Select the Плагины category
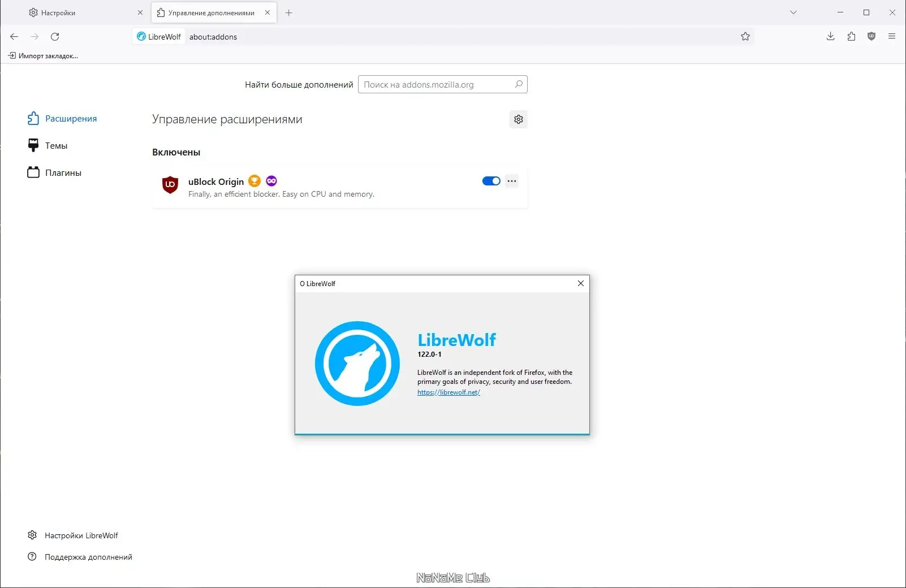This screenshot has width=906, height=588. (x=54, y=172)
